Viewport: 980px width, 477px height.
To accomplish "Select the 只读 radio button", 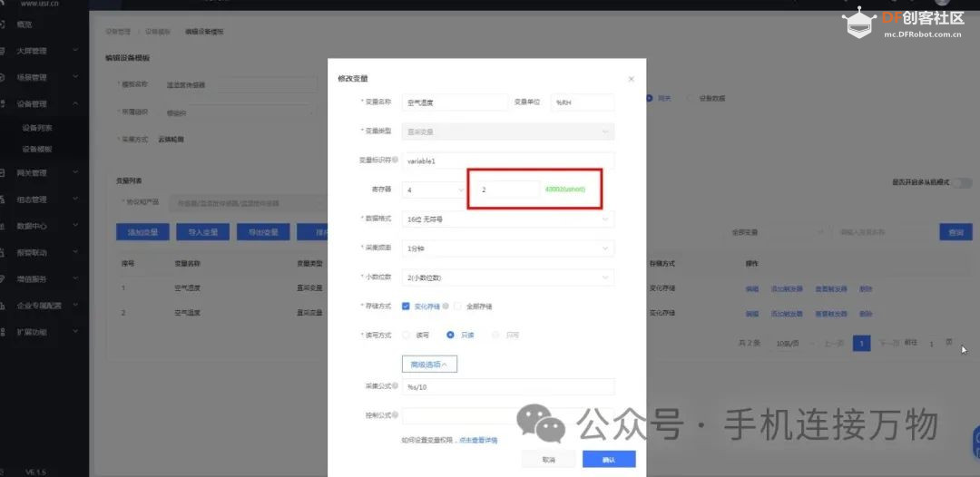I will click(450, 336).
